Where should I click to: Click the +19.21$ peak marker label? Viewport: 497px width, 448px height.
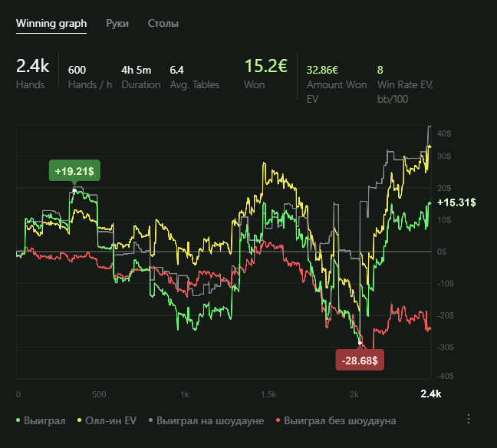pyautogui.click(x=74, y=170)
